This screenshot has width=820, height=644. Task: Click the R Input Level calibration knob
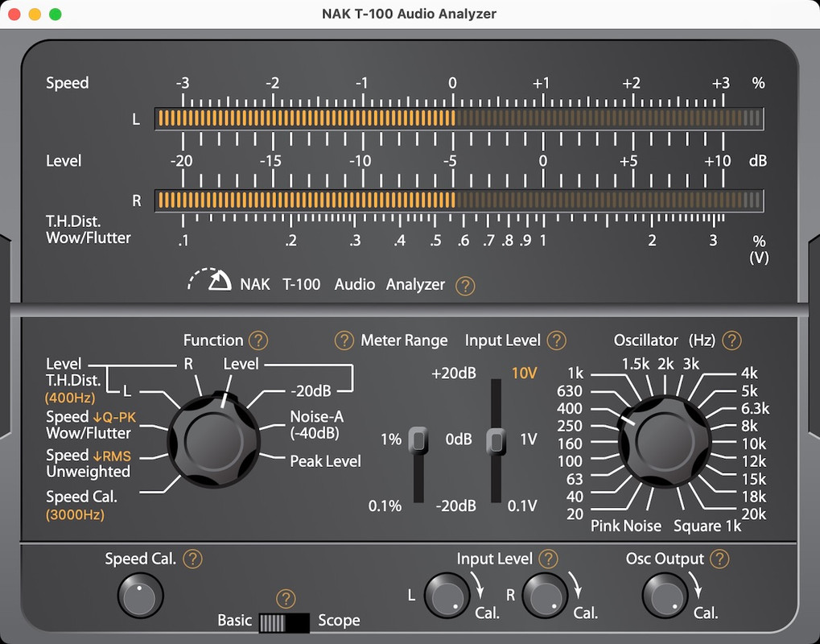click(x=545, y=596)
